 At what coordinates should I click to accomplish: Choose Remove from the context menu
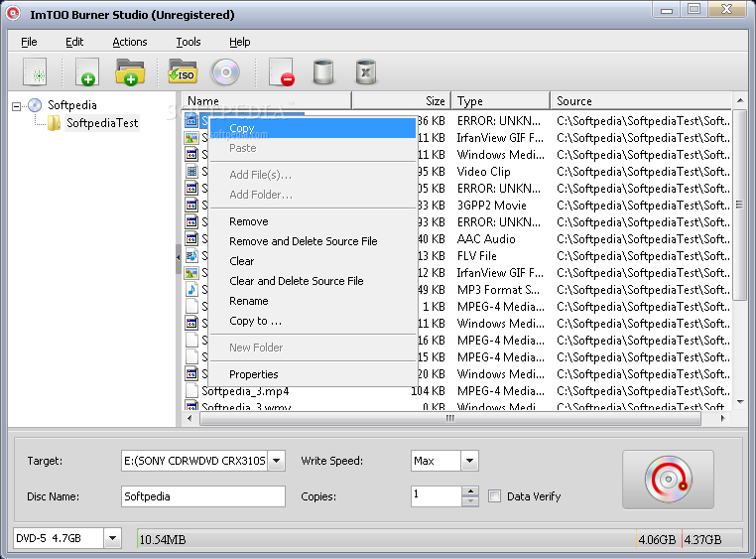pos(313,221)
